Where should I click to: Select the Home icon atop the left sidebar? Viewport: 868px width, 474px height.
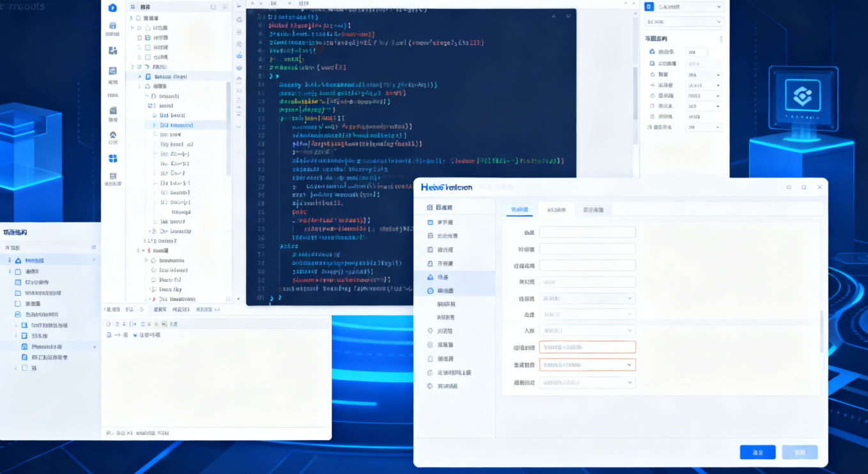[112, 8]
